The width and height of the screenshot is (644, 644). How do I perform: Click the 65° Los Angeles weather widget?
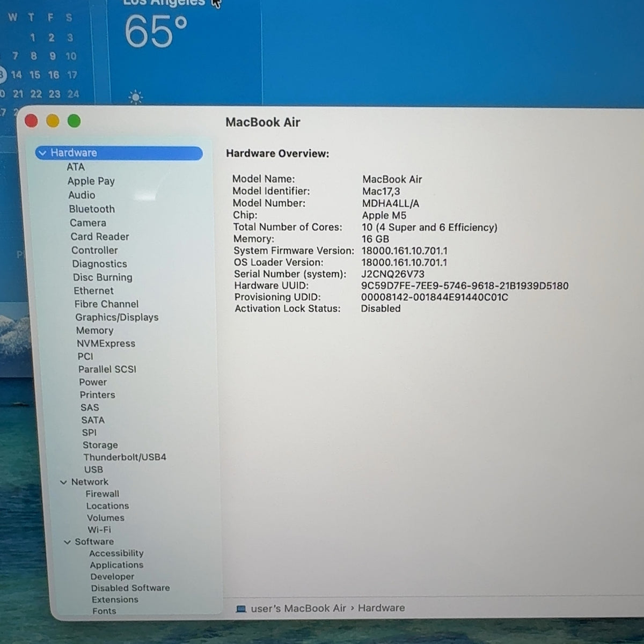[185, 51]
